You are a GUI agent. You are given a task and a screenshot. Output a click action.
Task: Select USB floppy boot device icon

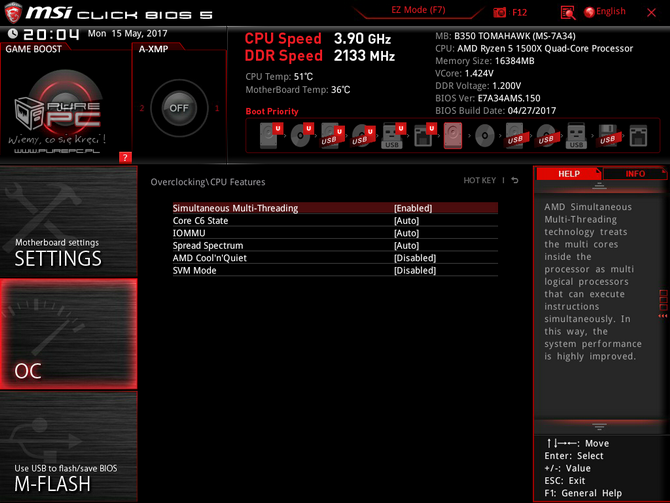point(607,135)
